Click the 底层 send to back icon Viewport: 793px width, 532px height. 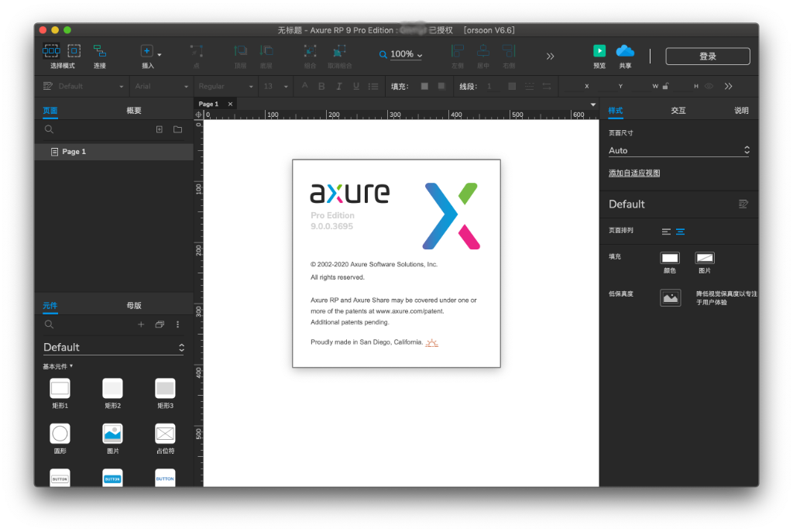266,50
